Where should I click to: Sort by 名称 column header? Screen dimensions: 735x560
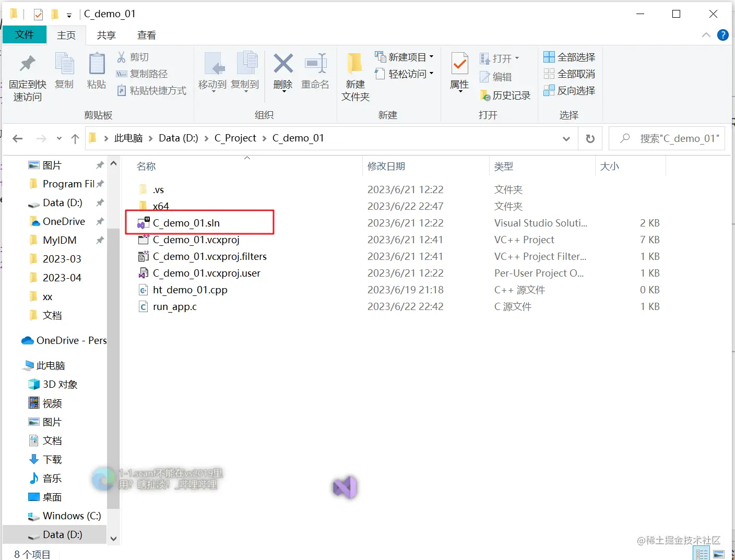click(147, 166)
